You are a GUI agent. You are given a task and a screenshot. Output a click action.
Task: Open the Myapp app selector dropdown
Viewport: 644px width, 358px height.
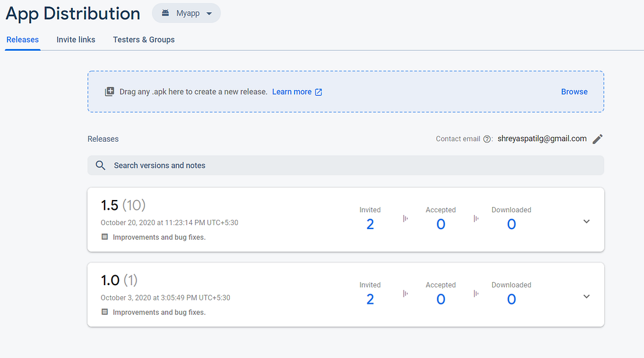coord(187,13)
